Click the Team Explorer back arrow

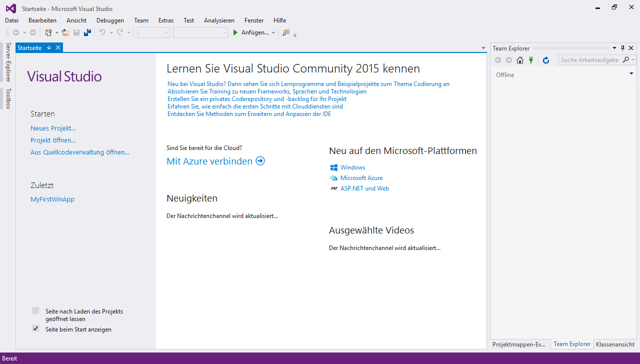pos(498,60)
